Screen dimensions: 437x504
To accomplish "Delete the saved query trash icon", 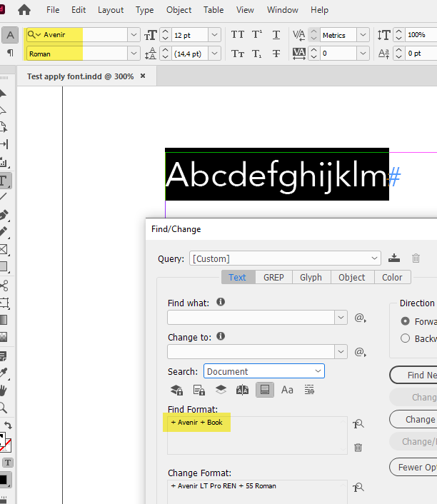I will (x=416, y=258).
